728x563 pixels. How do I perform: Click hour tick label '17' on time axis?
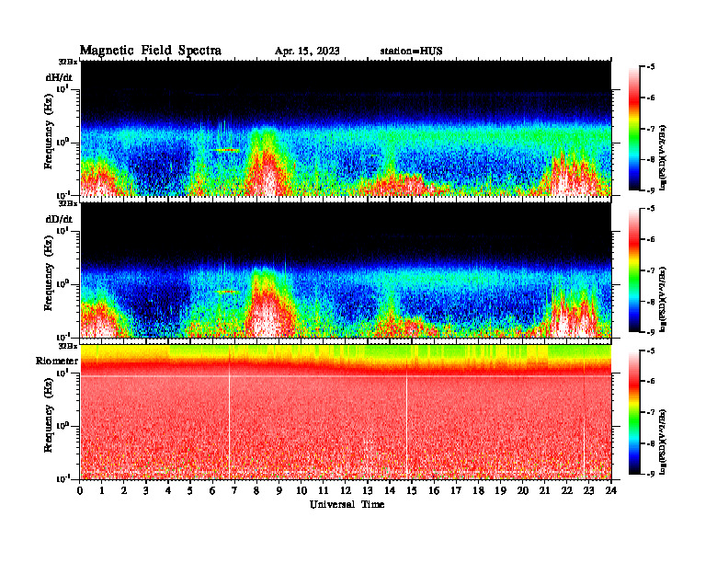click(x=456, y=490)
